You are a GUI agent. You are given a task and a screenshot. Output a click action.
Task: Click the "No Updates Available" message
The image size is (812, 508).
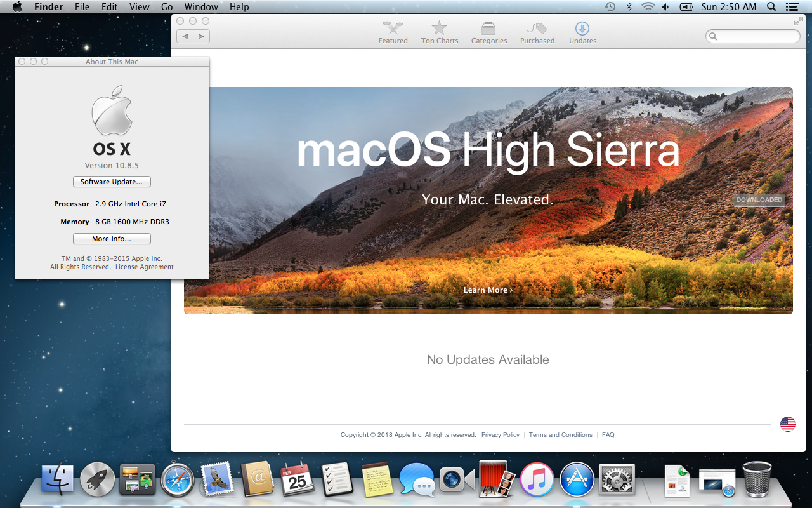click(x=488, y=359)
